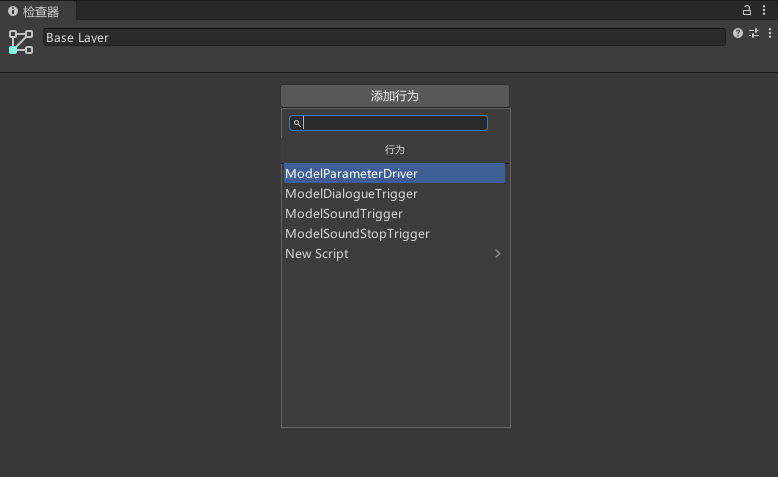Expand the arrow beside New Script

click(x=497, y=254)
